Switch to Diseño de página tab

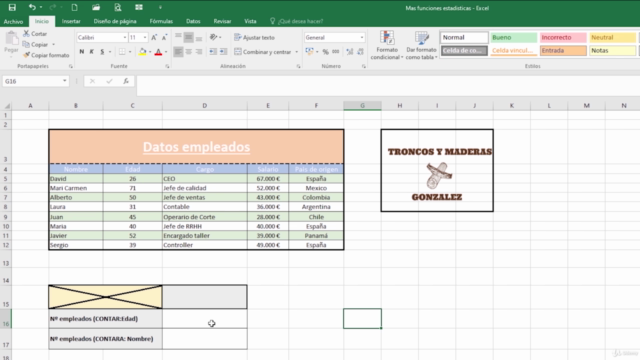tap(115, 21)
